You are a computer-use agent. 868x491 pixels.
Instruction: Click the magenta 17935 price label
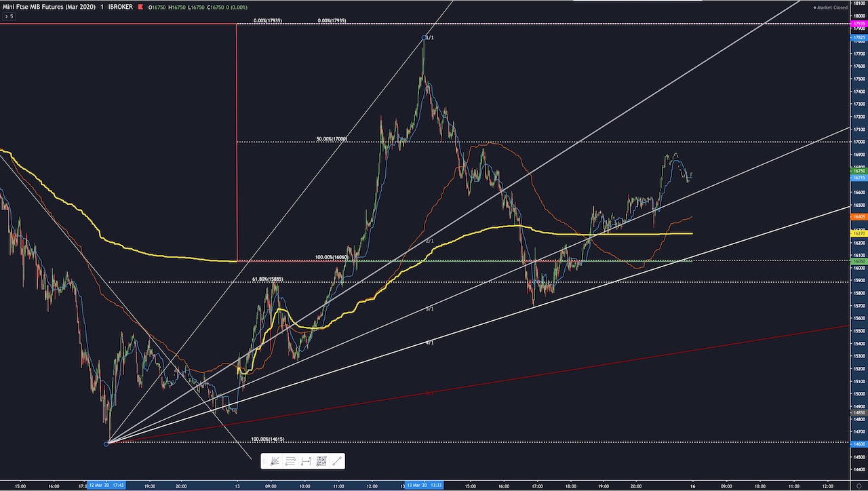coord(858,24)
